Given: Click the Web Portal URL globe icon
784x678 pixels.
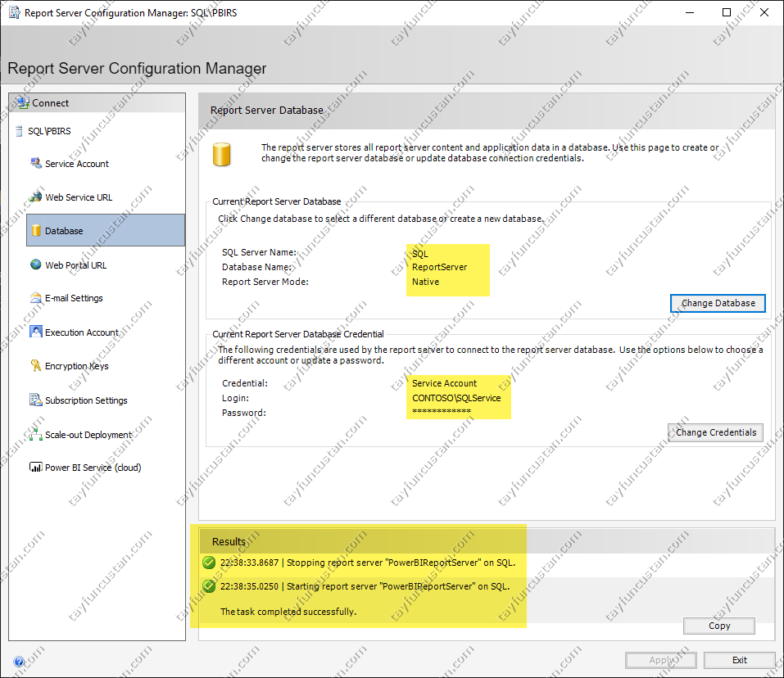Looking at the screenshot, I should pyautogui.click(x=35, y=264).
